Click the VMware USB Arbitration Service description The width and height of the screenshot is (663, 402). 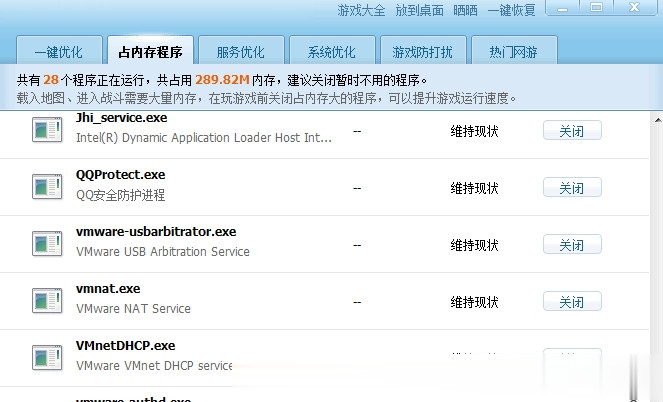[163, 252]
